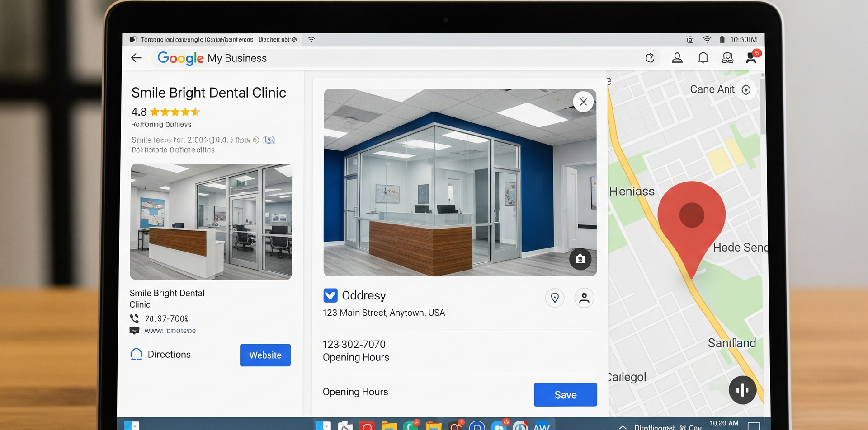Open the large clinic interior photo

[460, 182]
